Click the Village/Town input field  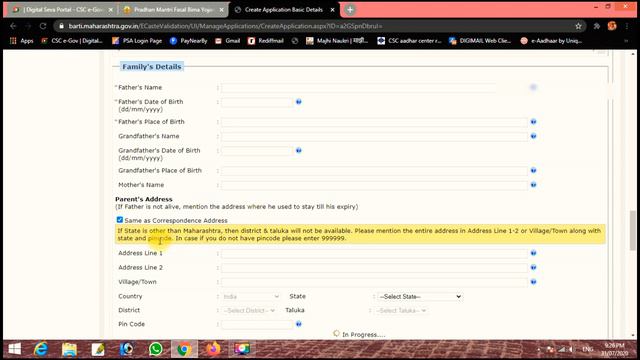[374, 282]
